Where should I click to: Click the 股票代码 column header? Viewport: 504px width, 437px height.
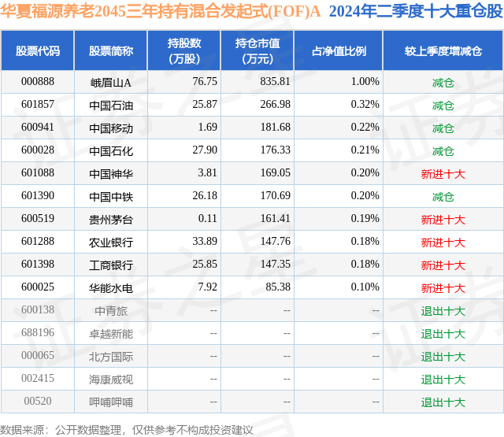pos(38,50)
